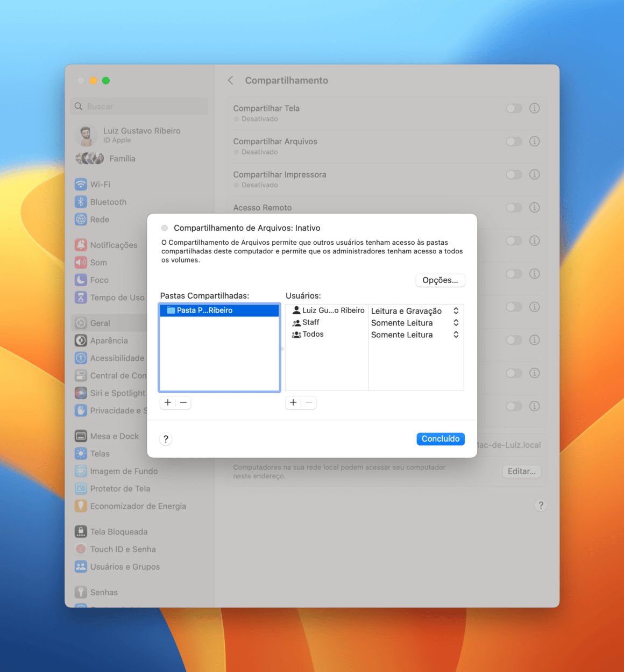
Task: Click the Notificações bell icon
Action: (81, 244)
